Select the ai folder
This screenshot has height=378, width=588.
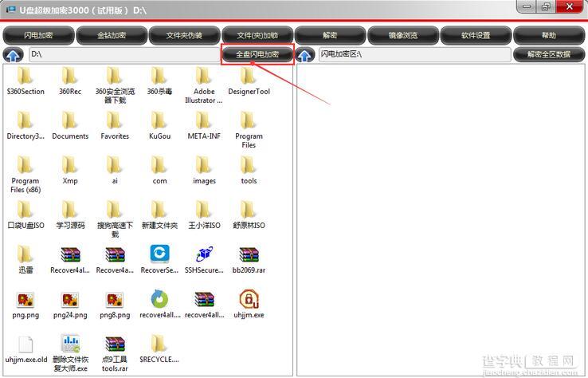tap(115, 171)
